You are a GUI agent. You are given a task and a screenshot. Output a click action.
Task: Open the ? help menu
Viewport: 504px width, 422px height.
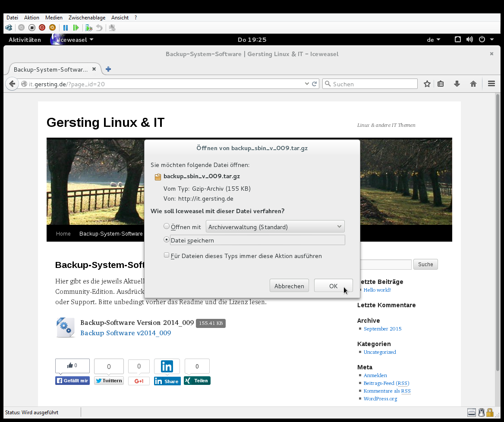(135, 18)
